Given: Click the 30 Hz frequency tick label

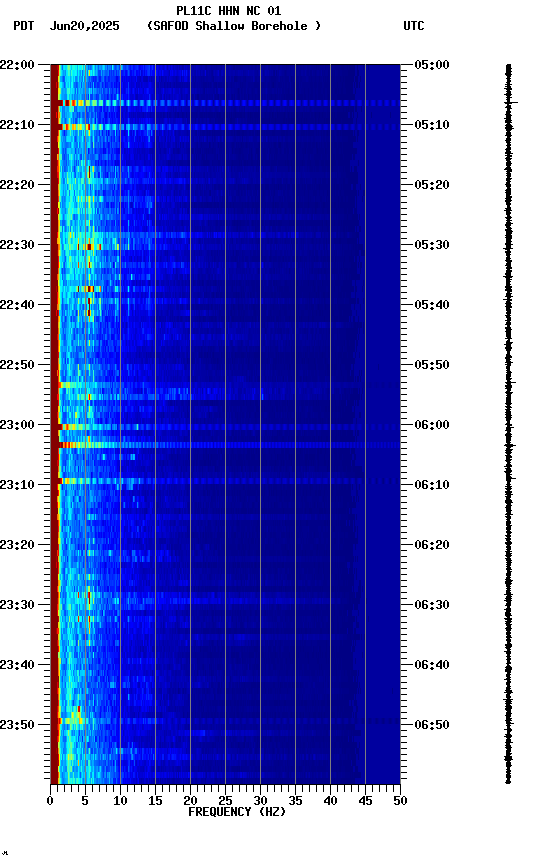Looking at the screenshot, I should tap(260, 801).
